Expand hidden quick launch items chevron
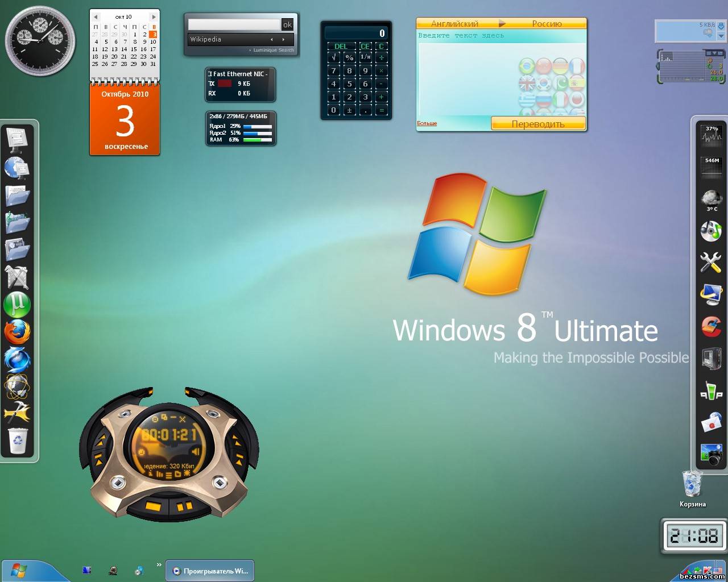 tap(159, 564)
